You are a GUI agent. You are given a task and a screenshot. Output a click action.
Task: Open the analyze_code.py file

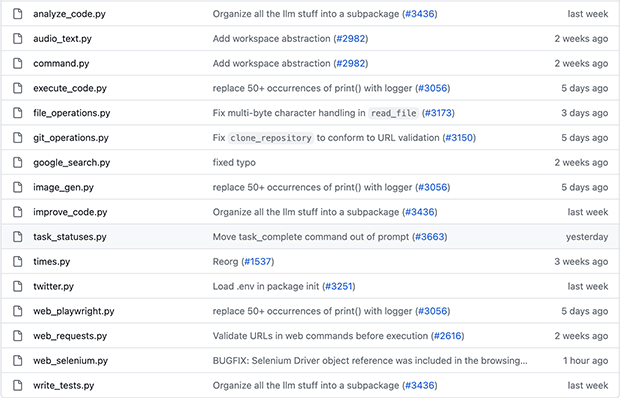(x=69, y=14)
